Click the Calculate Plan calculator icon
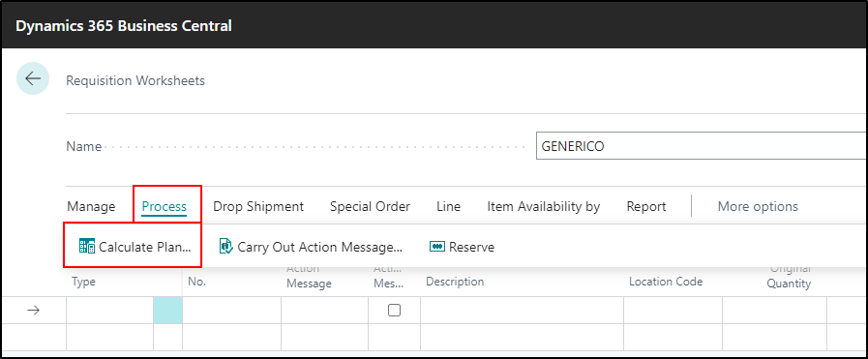The image size is (868, 359). (87, 247)
